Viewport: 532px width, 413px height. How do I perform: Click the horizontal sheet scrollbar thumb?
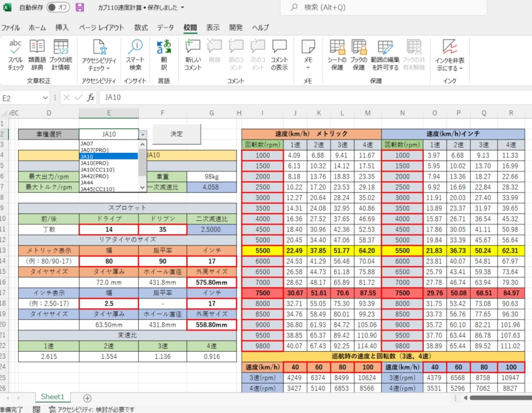coord(501,398)
